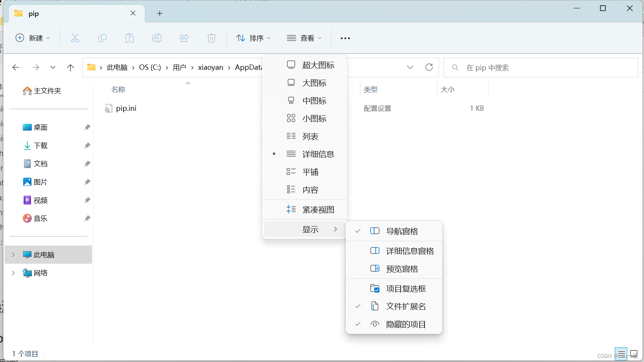The height and width of the screenshot is (362, 644).
Task: Click the Paste clipboard icon
Action: [130, 38]
